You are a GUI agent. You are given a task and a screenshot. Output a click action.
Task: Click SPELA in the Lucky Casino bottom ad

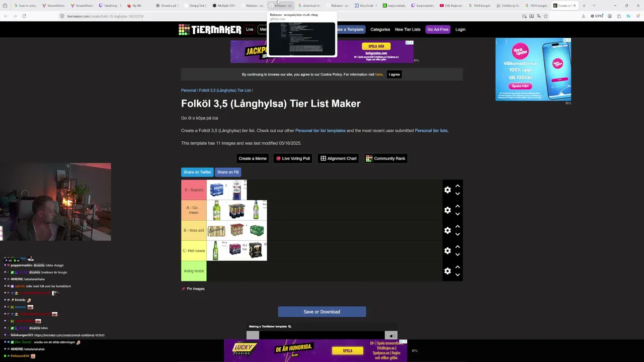pos(348,350)
